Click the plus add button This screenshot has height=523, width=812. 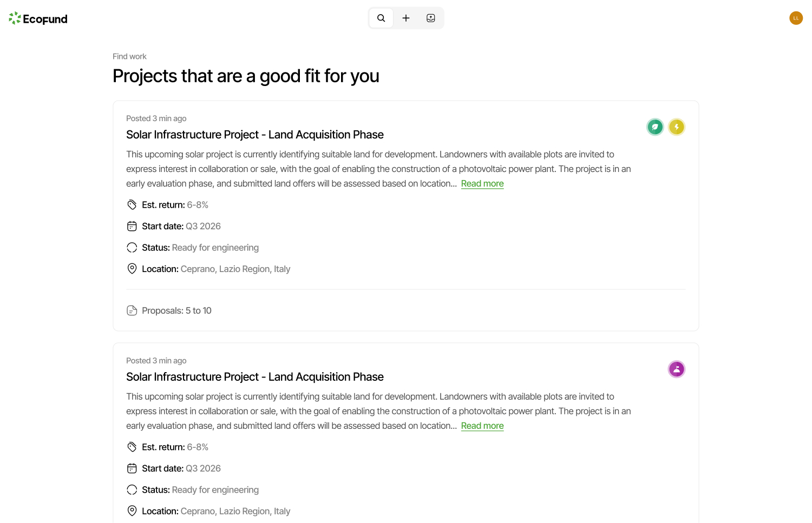(406, 18)
